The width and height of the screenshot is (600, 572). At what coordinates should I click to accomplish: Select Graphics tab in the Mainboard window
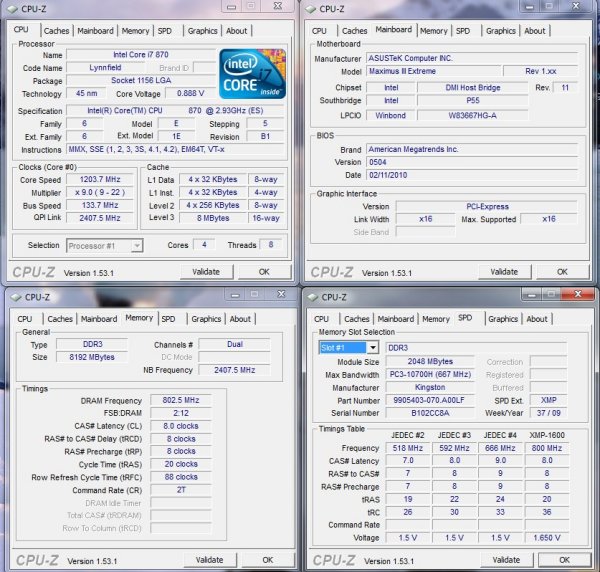click(501, 31)
